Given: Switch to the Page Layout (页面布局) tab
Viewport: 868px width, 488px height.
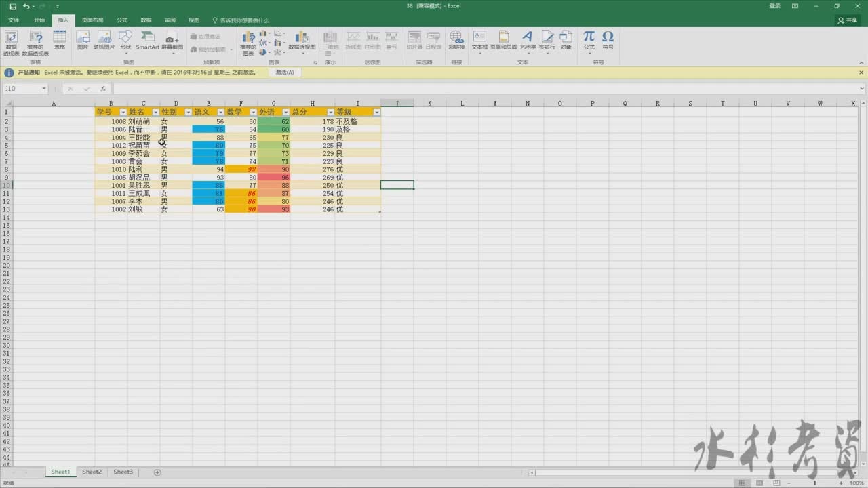Looking at the screenshot, I should pos(92,20).
